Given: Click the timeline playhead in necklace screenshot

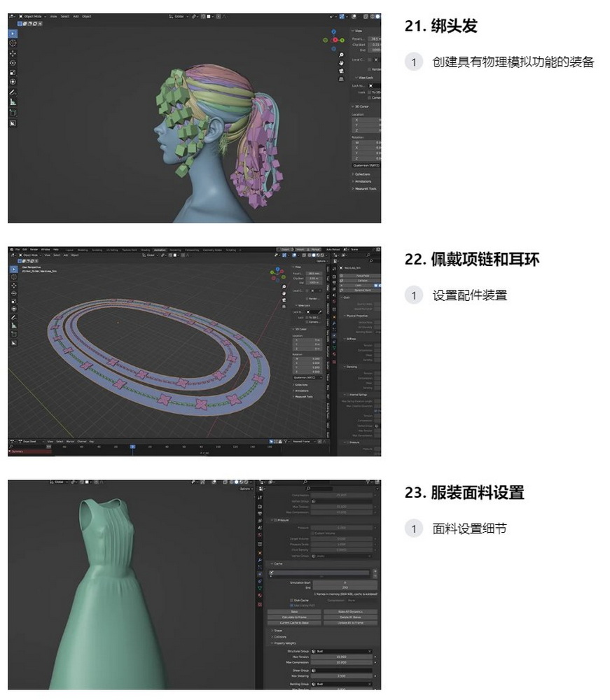Looking at the screenshot, I should [x=132, y=447].
